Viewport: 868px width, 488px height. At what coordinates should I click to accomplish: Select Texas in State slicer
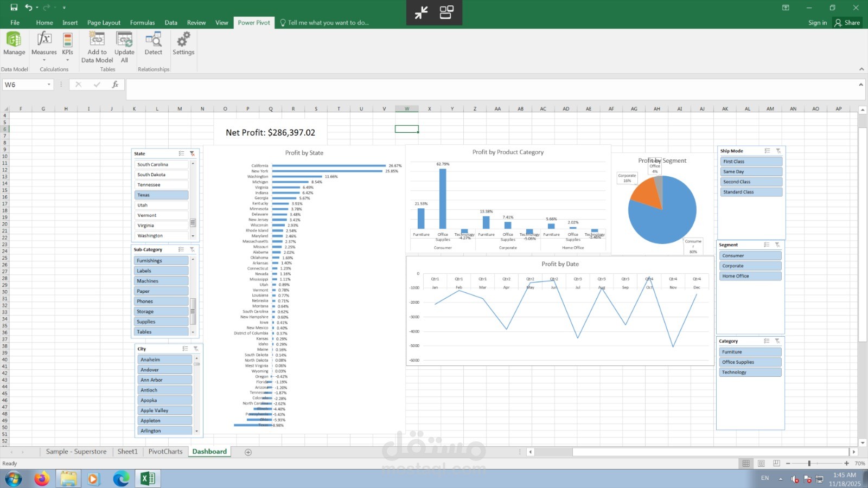pyautogui.click(x=161, y=195)
